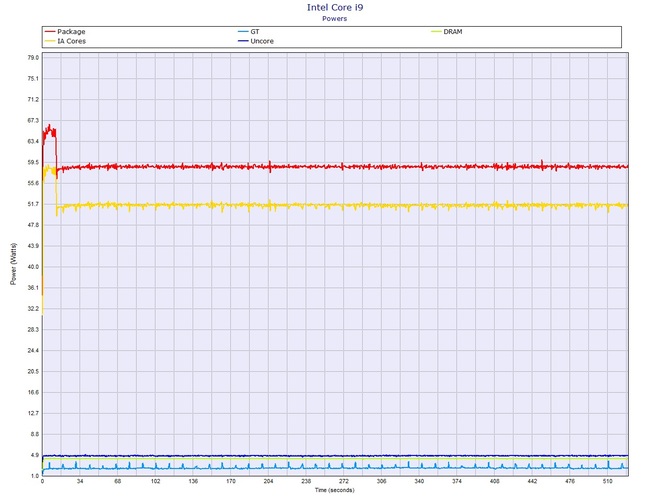Click the initial red Package power peak
The image size is (670, 502).
coord(50,132)
